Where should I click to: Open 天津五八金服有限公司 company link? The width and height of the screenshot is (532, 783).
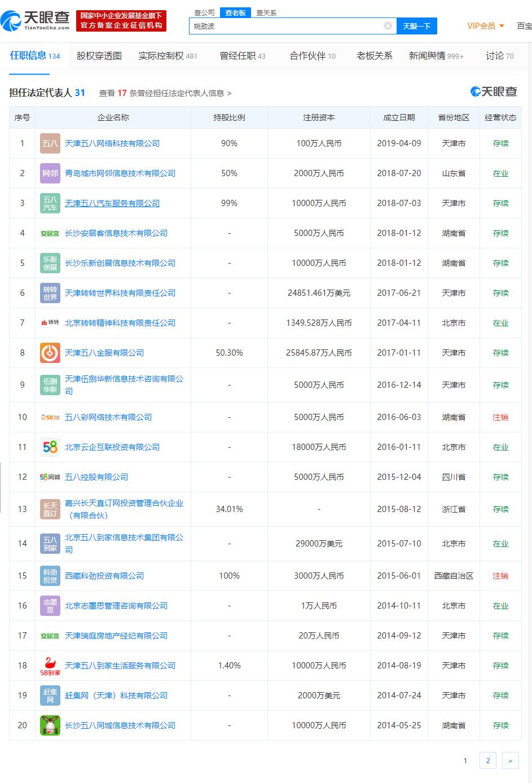click(x=104, y=353)
